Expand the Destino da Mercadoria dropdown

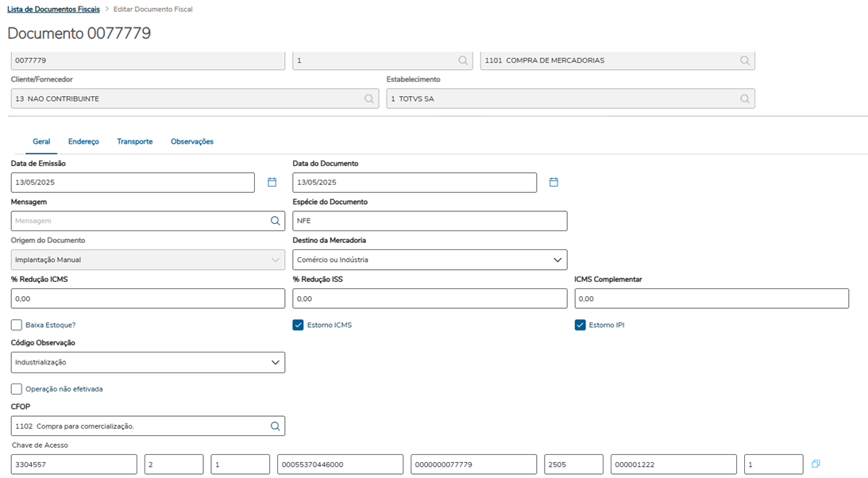point(557,260)
